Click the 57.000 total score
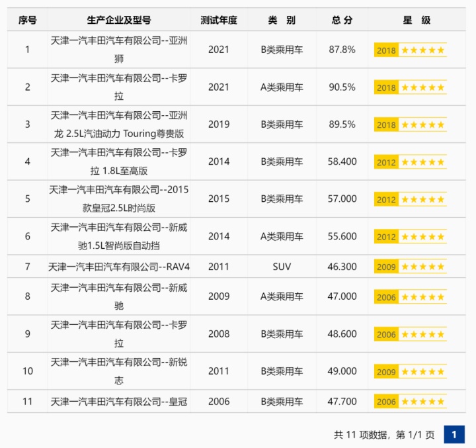Screen dimensions: 476x448 [x=342, y=199]
